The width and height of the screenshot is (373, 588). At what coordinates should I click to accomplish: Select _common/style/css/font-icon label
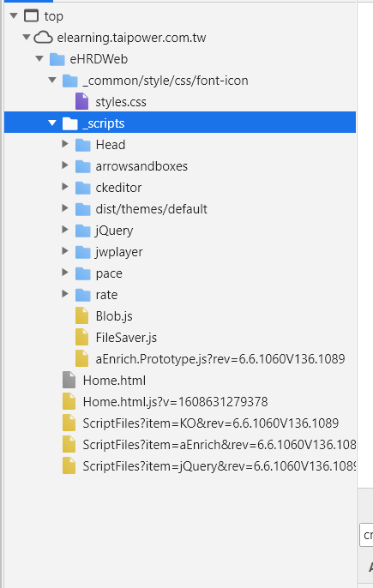(x=165, y=81)
